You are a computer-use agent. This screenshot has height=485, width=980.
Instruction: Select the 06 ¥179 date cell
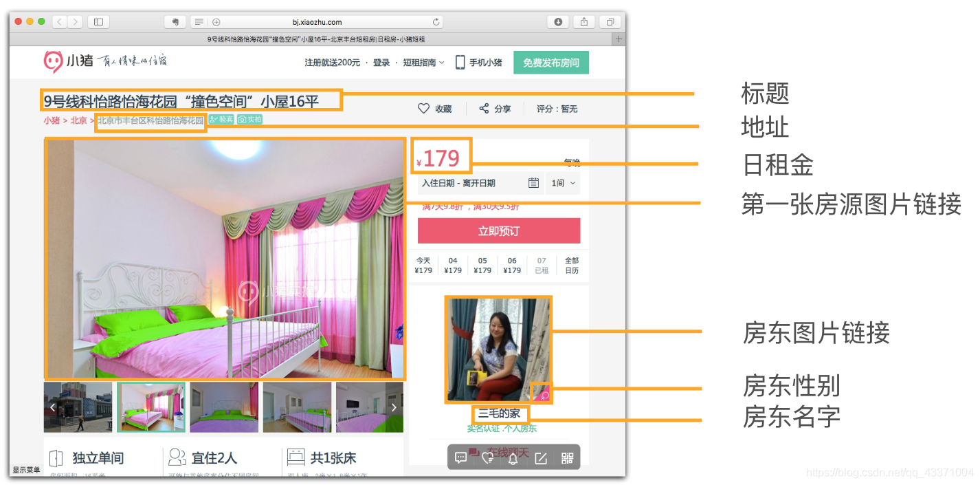(512, 266)
